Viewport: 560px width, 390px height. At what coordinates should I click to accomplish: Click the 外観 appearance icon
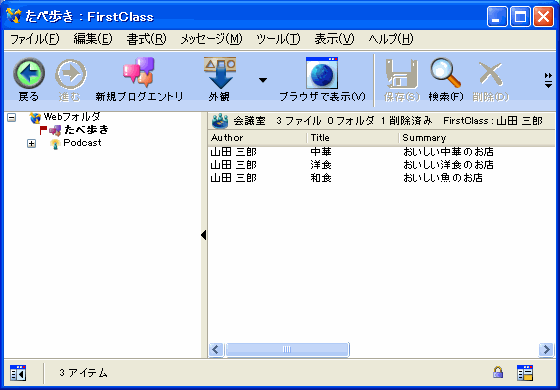click(x=220, y=73)
